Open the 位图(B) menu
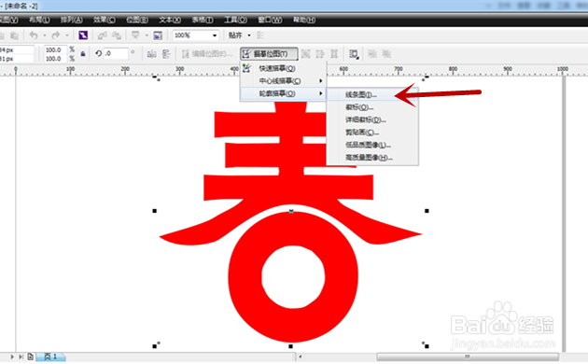Image resolution: width=588 pixels, height=364 pixels. coord(137,20)
